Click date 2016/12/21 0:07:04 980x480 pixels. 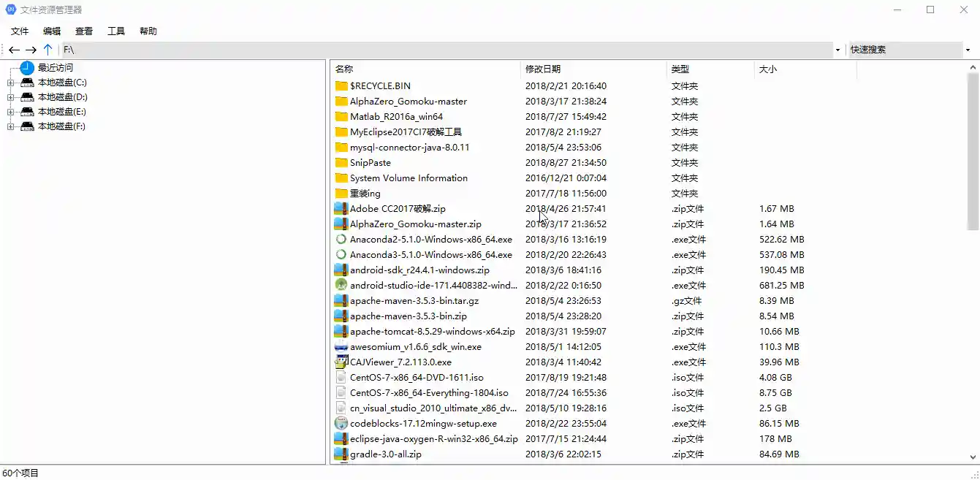(x=566, y=178)
